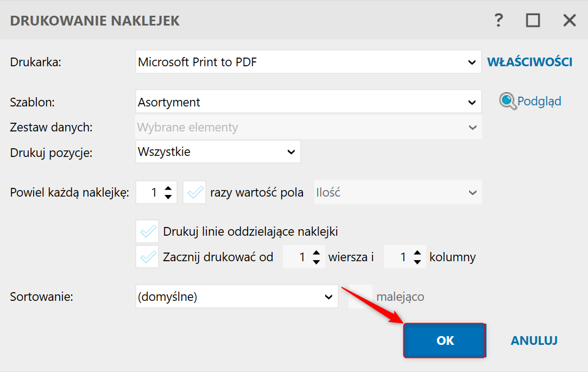Maximize the Drukowanie naklejek dialog

pos(533,21)
